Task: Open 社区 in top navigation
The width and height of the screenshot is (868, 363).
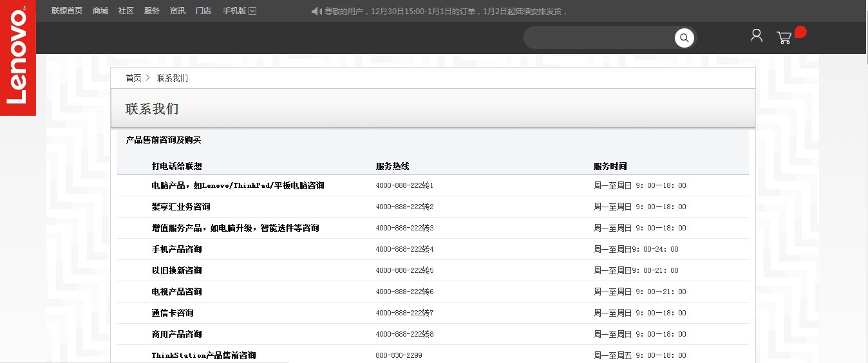Action: tap(126, 11)
